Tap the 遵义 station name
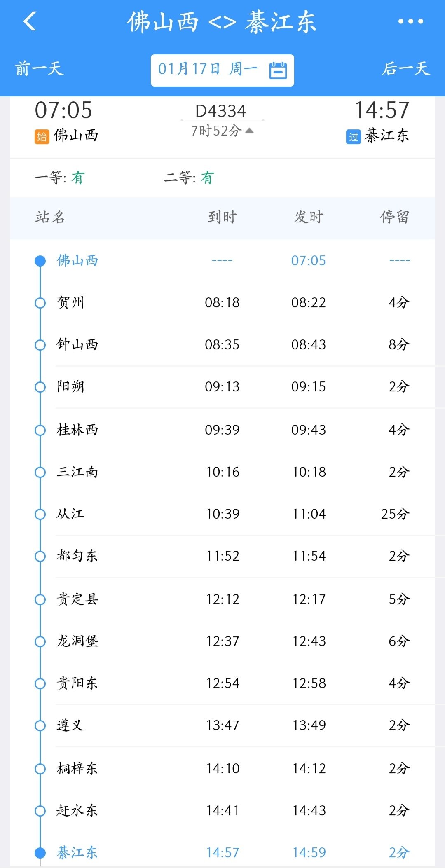445x868 pixels. pos(70,725)
